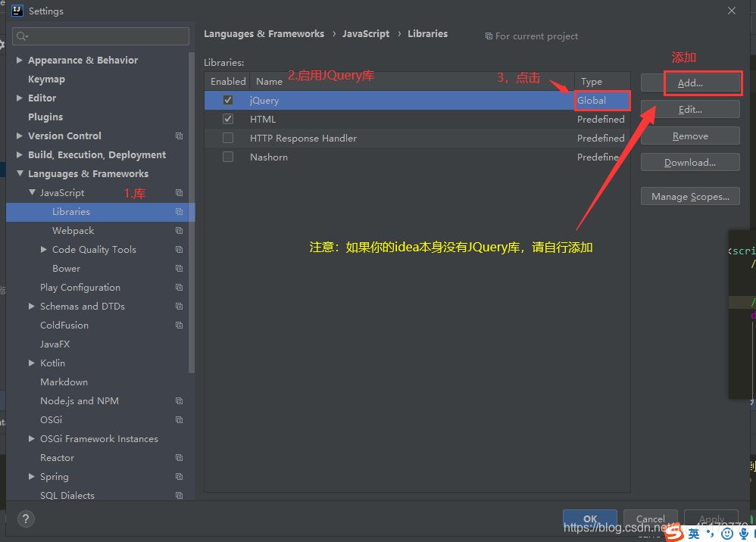Click the project-scope icon on the JavaScript row
The height and width of the screenshot is (542, 756).
point(179,193)
